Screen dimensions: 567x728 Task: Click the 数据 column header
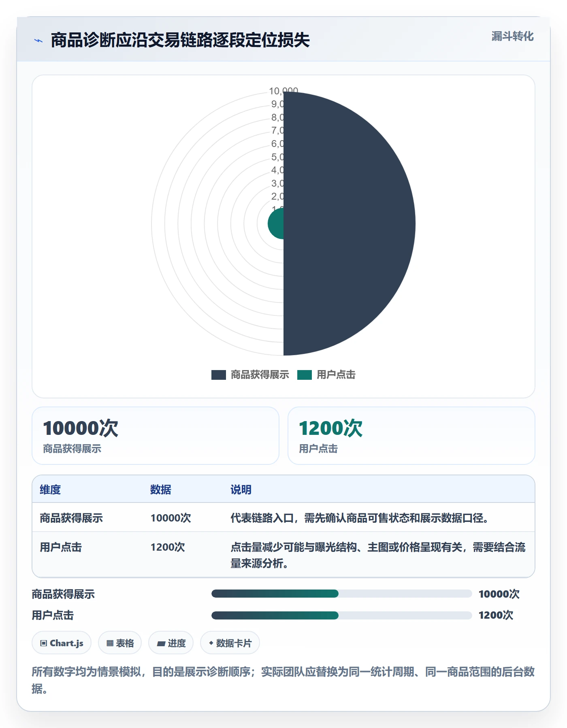tap(161, 490)
